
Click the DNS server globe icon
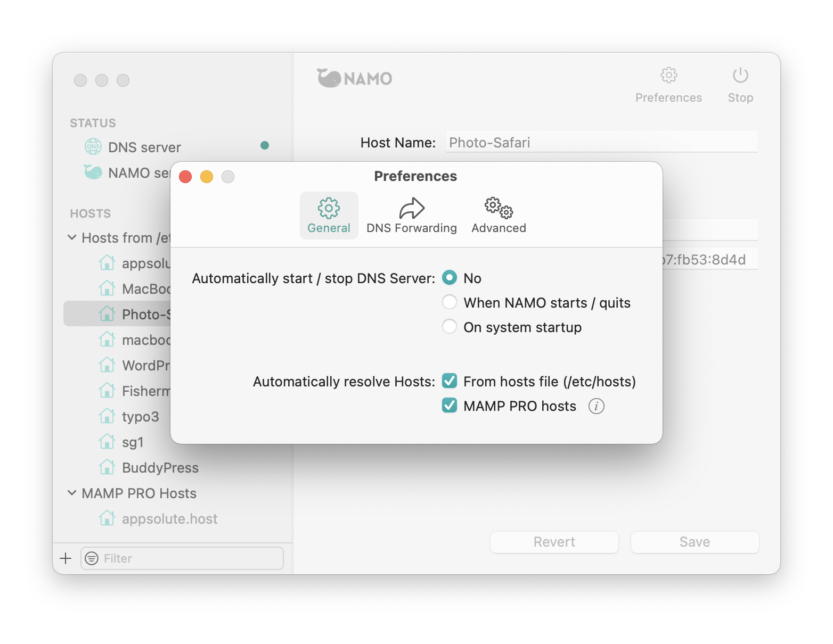[x=93, y=146]
